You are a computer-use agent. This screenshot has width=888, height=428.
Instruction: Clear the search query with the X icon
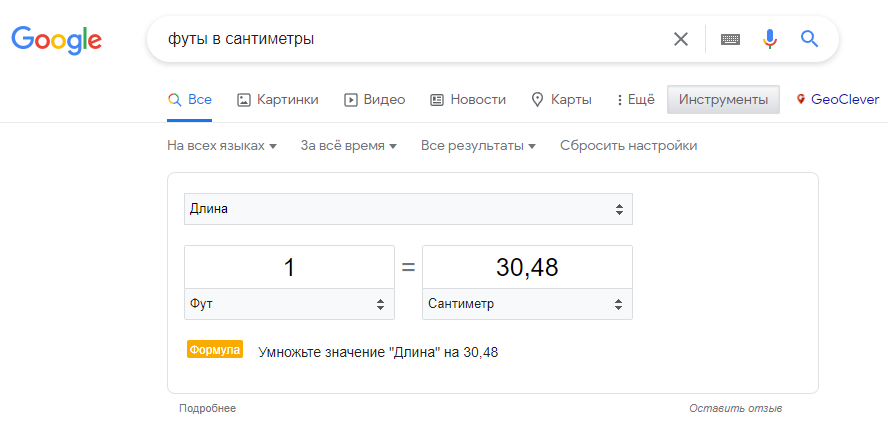680,39
